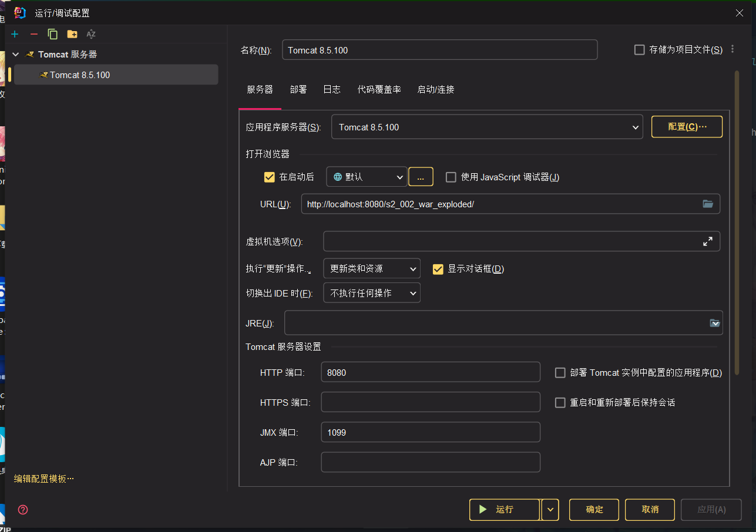Click the URL input field
The width and height of the screenshot is (756, 532).
(510, 204)
